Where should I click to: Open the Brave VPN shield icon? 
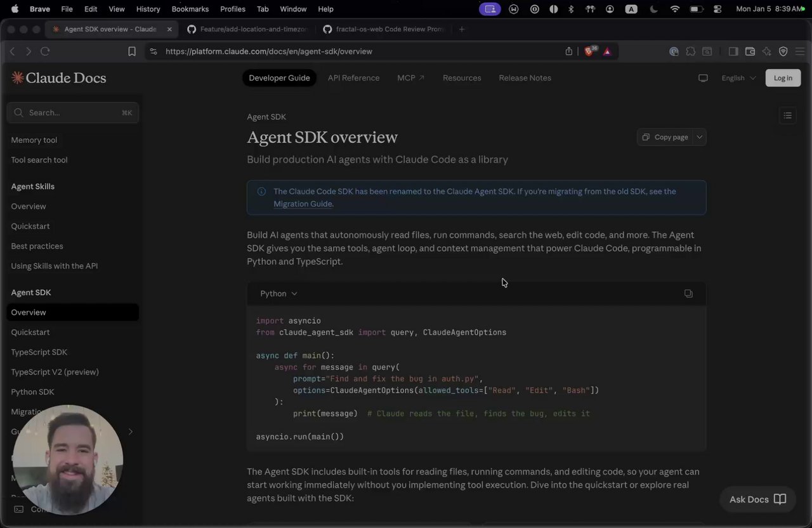(783, 51)
